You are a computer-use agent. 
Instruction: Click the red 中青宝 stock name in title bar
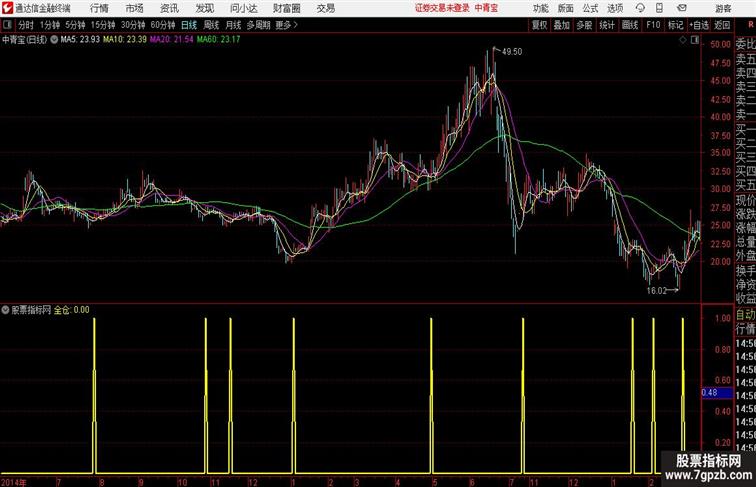pos(486,8)
